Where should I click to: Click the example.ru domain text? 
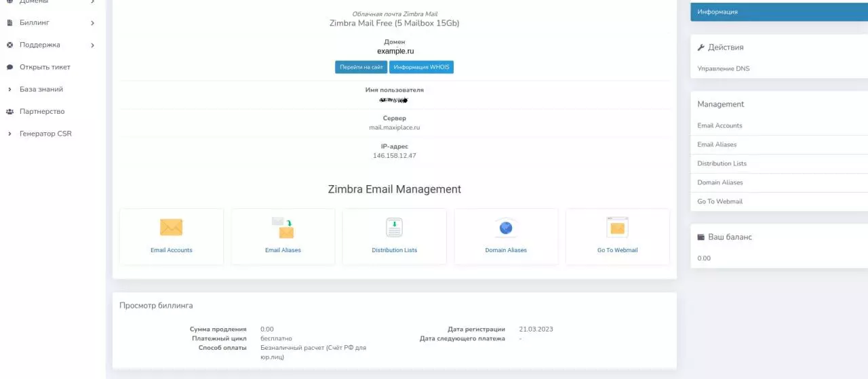[395, 51]
